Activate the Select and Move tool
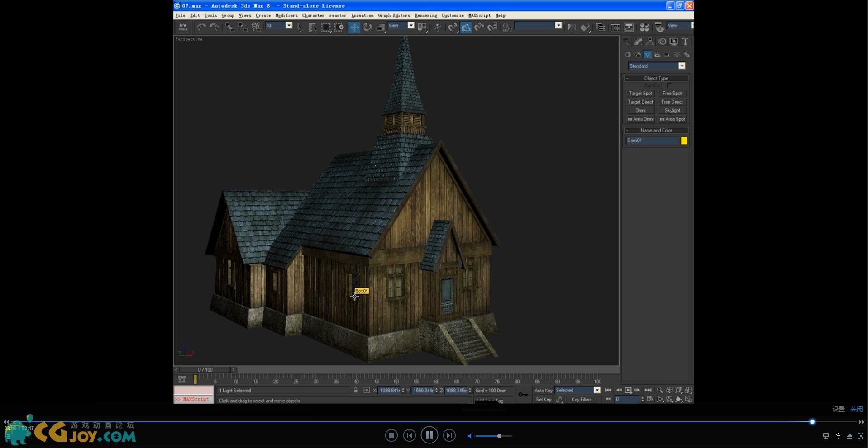The height and width of the screenshot is (448, 868). [x=354, y=27]
